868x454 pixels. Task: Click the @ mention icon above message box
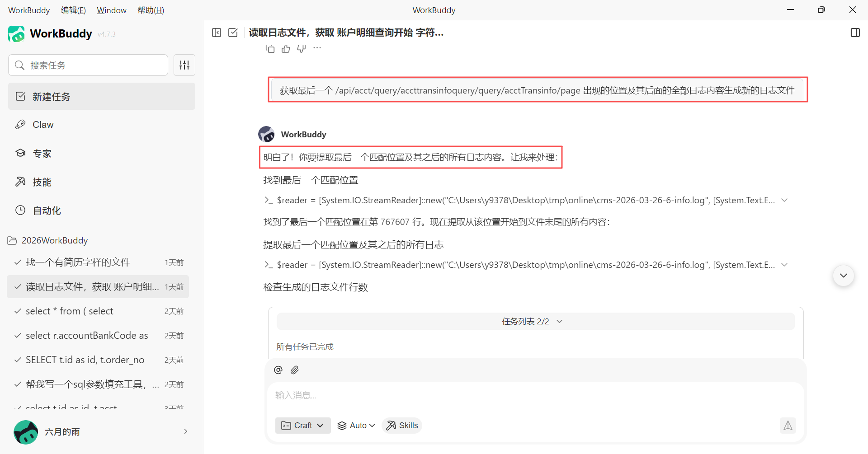[278, 370]
